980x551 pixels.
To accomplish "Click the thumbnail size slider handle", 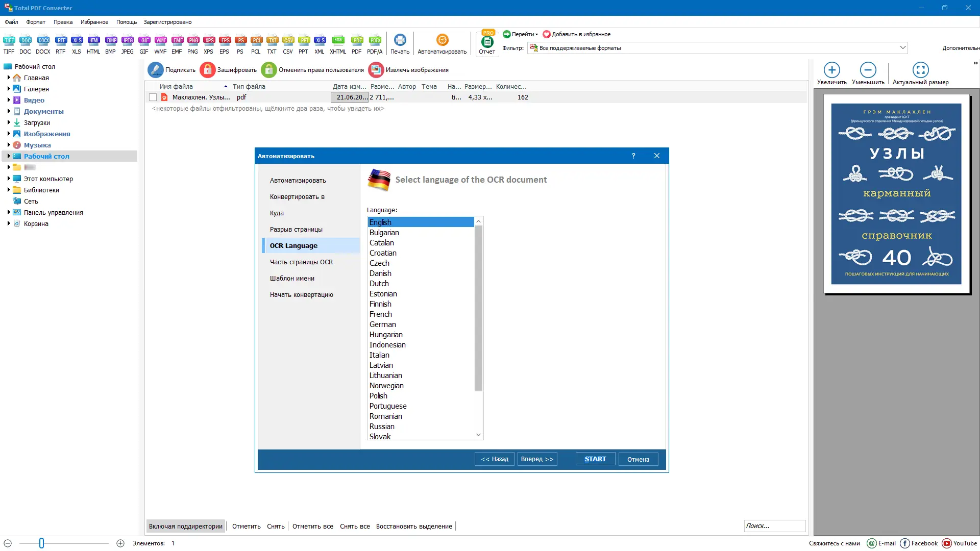I will coord(41,543).
